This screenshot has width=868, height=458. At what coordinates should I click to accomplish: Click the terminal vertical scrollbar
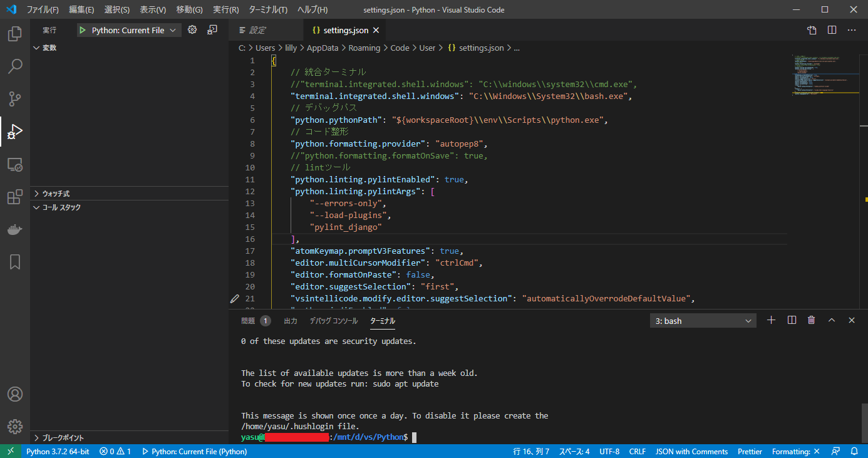(x=864, y=423)
